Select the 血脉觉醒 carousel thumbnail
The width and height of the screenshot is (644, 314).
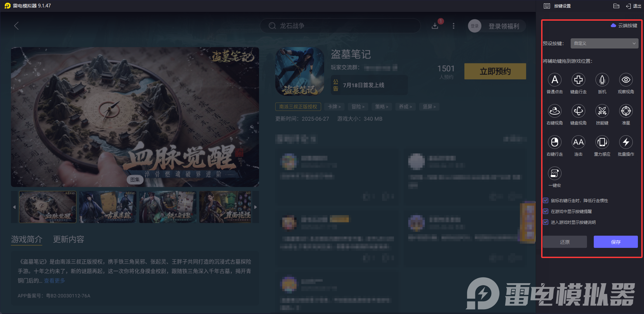point(48,207)
